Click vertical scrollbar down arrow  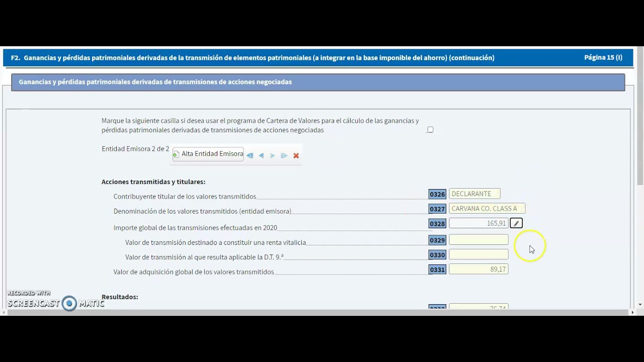tap(640, 305)
